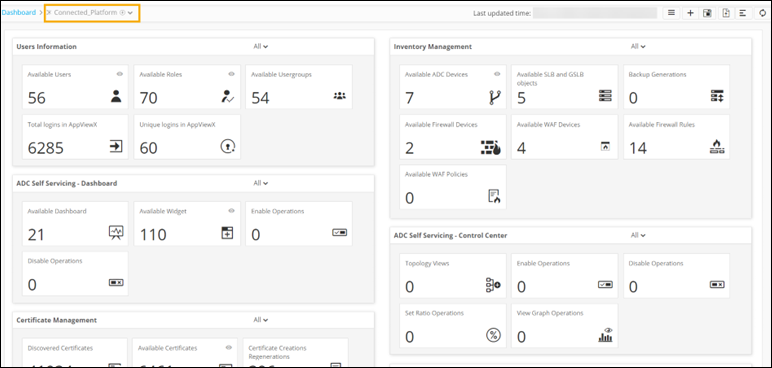Click the value 14 under Available Firewall Rules
This screenshot has height=368, width=772.
638,148
